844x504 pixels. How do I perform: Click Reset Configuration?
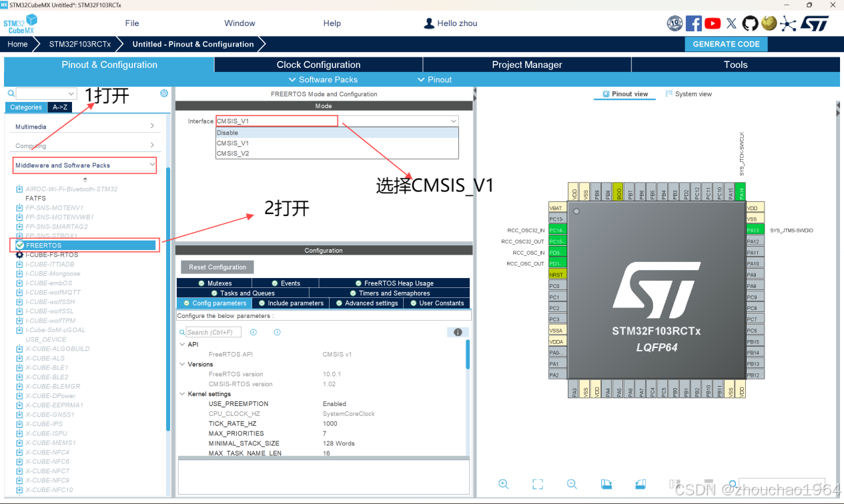pyautogui.click(x=217, y=267)
